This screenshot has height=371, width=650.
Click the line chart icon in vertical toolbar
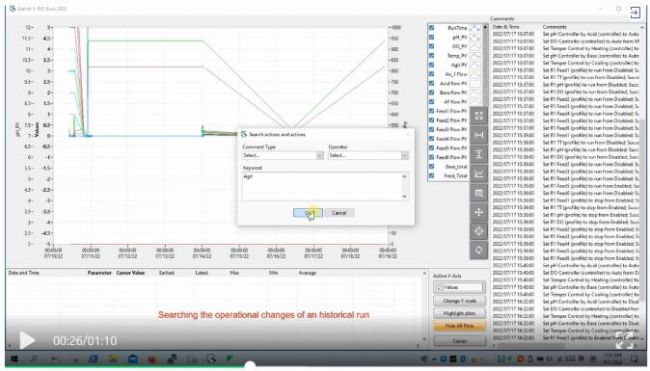coord(479,174)
